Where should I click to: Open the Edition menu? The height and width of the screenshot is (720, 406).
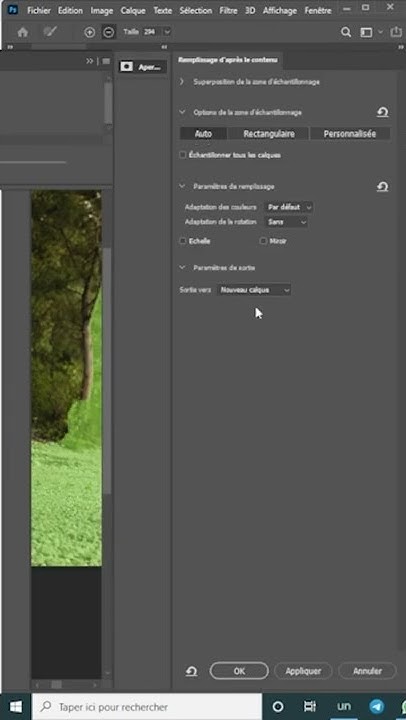(70, 10)
